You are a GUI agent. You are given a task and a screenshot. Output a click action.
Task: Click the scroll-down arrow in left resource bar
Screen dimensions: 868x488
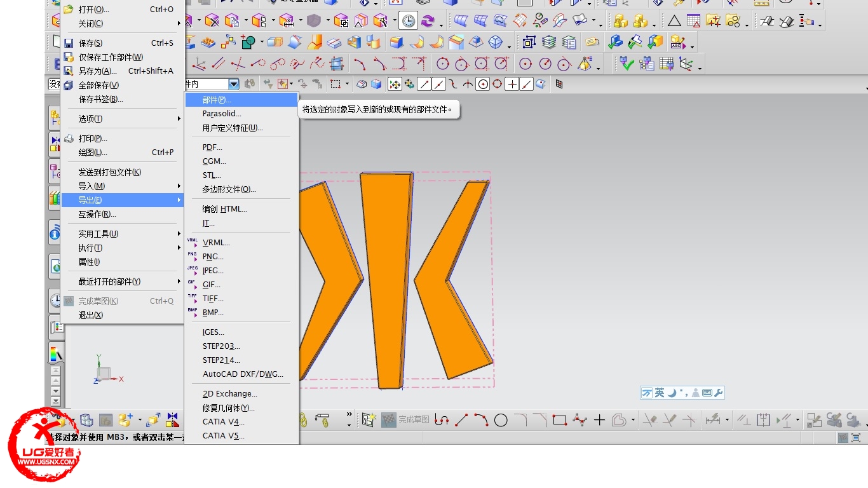pos(56,391)
